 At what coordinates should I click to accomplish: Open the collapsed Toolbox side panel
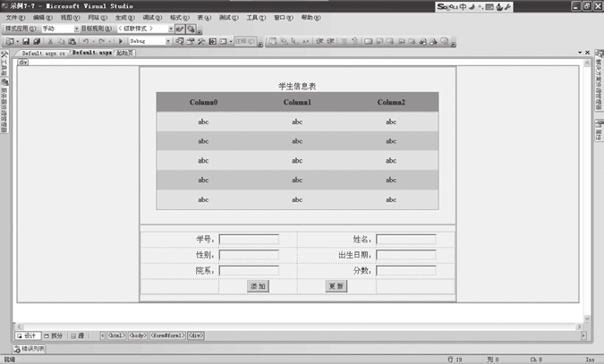tap(4, 63)
